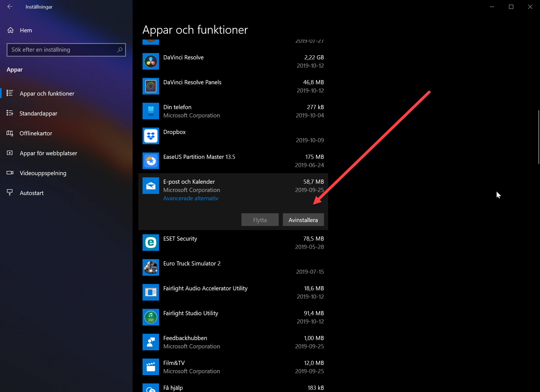This screenshot has width=540, height=392.
Task: Click the Autostart sidebar icon
Action: 10,193
